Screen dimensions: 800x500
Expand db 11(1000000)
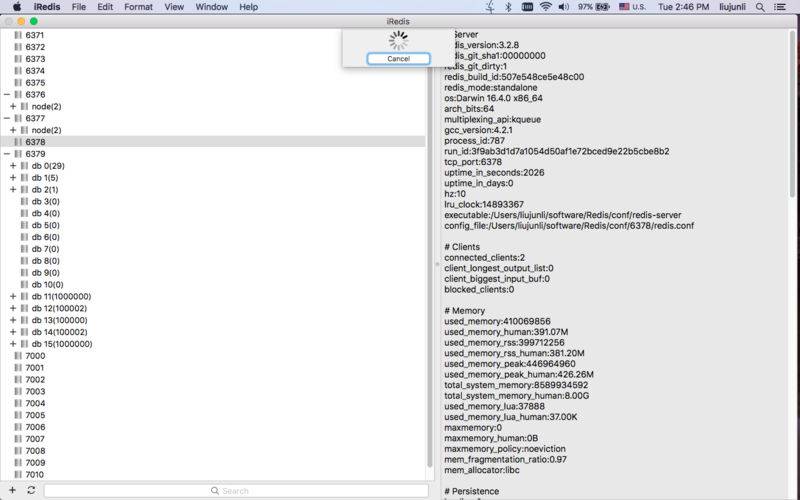(13, 296)
